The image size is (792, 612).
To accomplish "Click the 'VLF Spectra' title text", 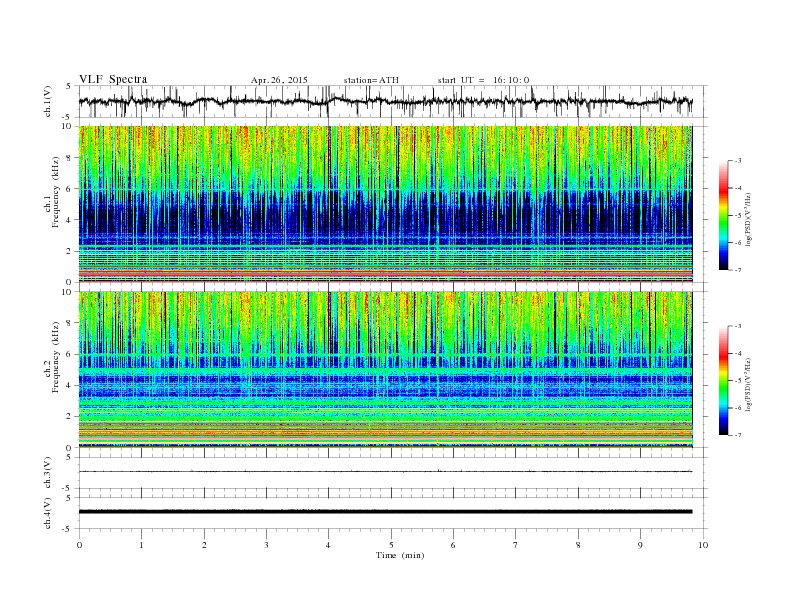I will click(x=113, y=79).
